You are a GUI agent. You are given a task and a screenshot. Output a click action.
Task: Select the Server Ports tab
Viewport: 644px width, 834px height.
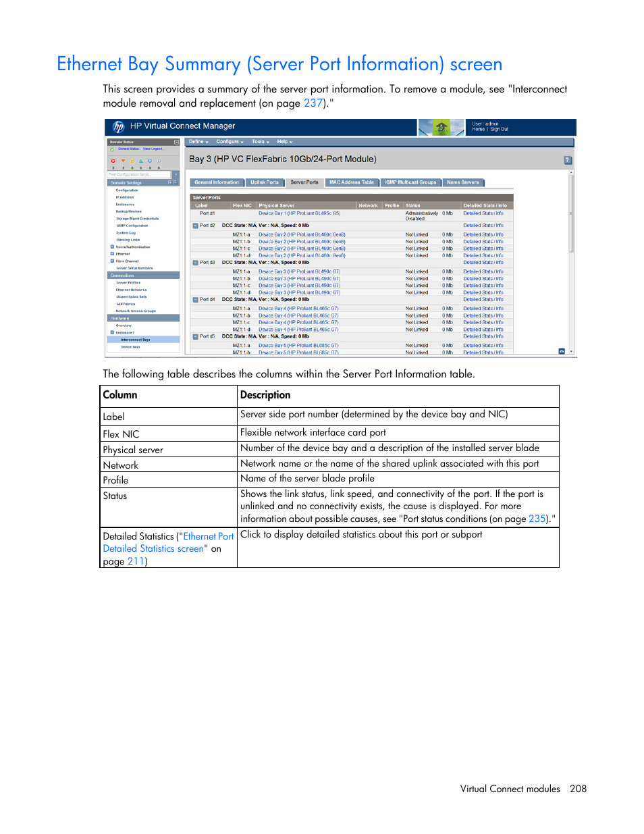[x=304, y=182]
